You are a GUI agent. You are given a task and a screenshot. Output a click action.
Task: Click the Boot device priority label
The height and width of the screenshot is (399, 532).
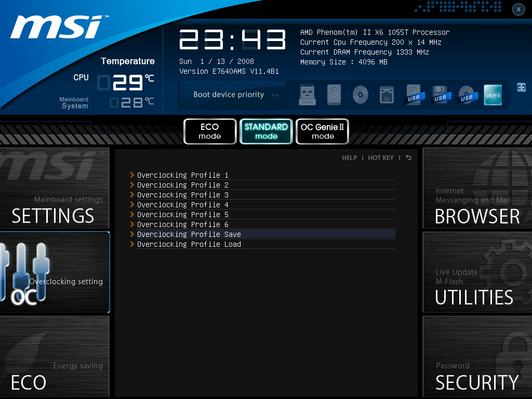pyautogui.click(x=229, y=95)
